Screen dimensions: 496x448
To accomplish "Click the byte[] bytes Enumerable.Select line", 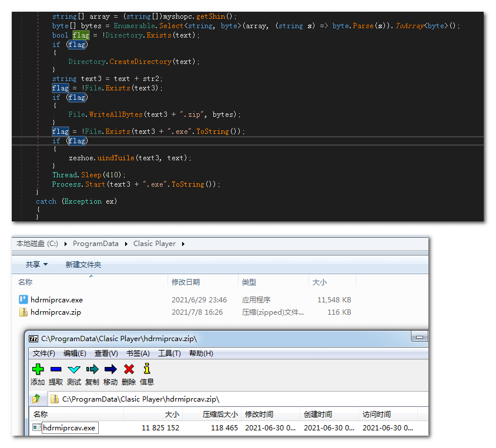I will [256, 26].
